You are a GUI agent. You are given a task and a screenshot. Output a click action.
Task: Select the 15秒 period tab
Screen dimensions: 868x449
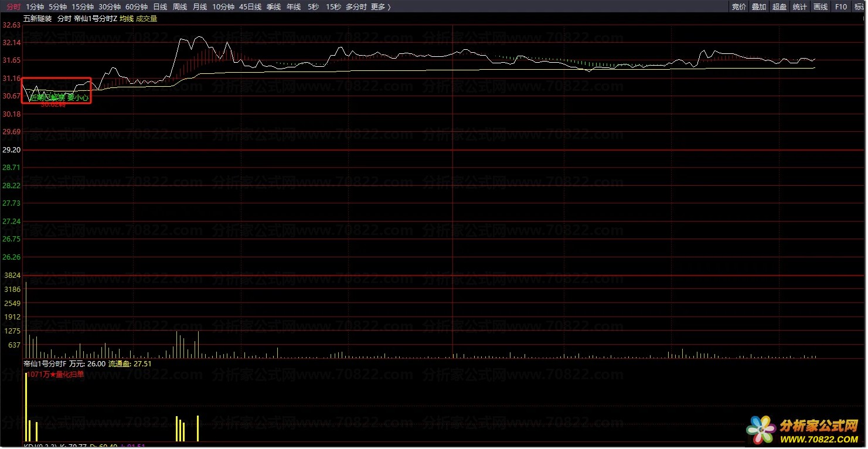click(x=333, y=7)
